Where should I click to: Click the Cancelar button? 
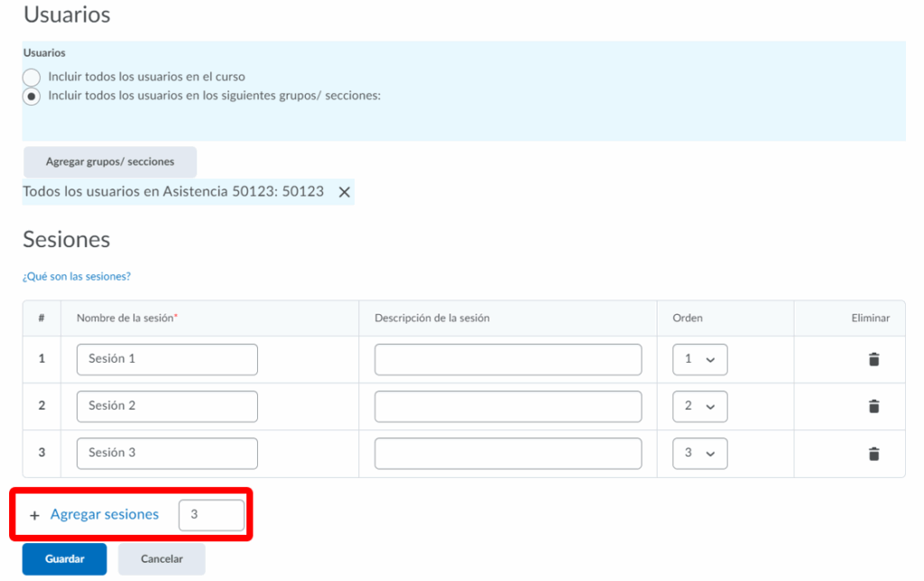[x=162, y=559]
